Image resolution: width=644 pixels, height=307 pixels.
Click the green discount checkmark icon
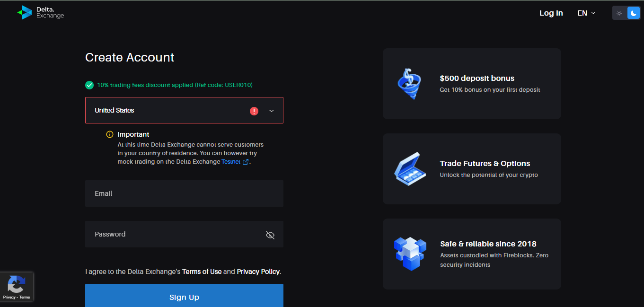89,85
